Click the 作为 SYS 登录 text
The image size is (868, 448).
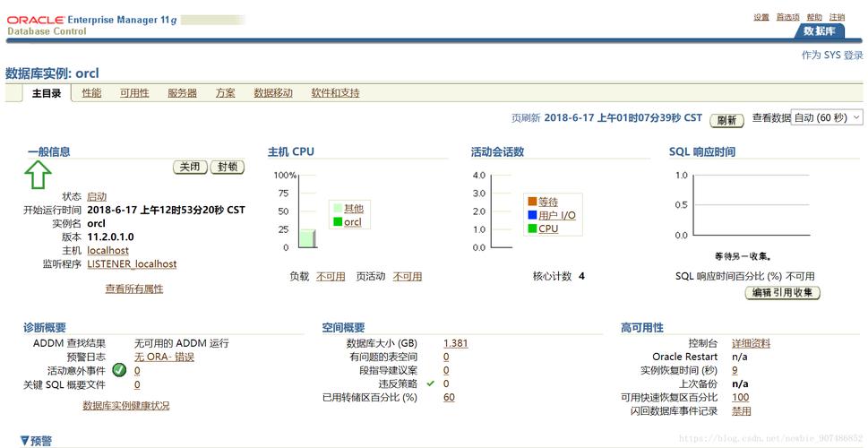[x=832, y=56]
